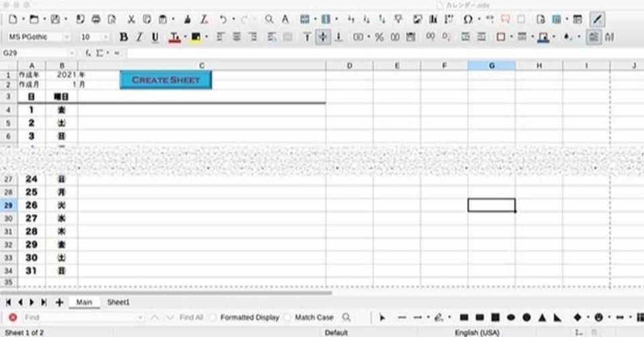This screenshot has width=644, height=337.
Task: Open the Function Wizard fx icon
Action: [x=88, y=53]
